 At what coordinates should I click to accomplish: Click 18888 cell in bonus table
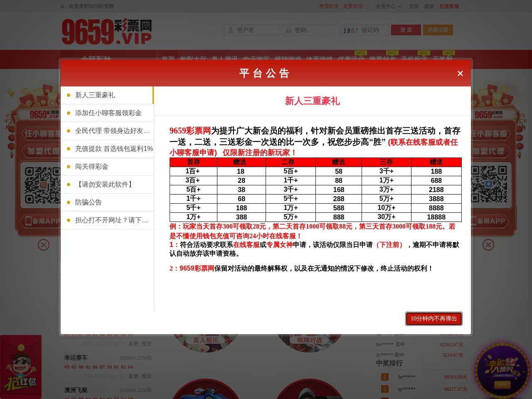pyautogui.click(x=436, y=217)
